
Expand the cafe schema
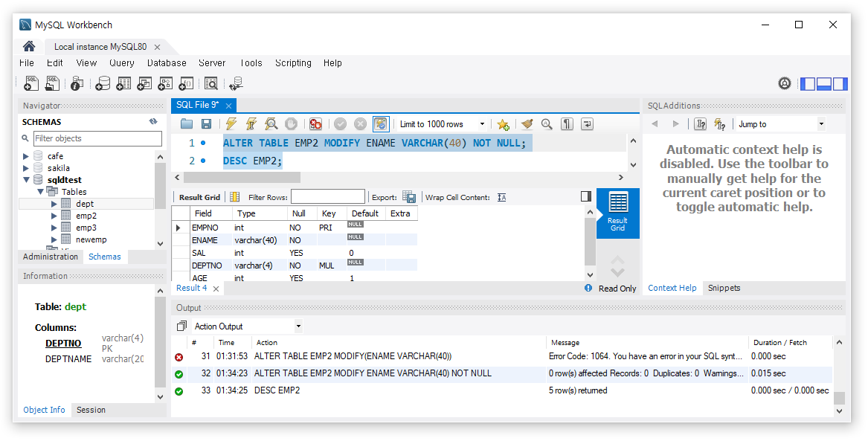pos(25,156)
